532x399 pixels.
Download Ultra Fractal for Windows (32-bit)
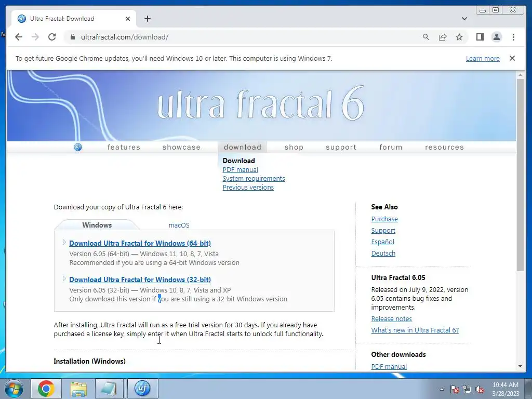(140, 280)
